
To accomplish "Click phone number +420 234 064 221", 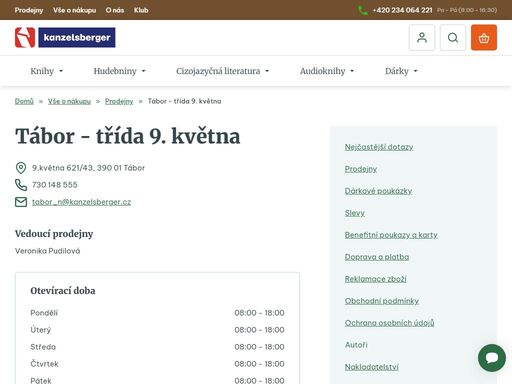I will (402, 10).
